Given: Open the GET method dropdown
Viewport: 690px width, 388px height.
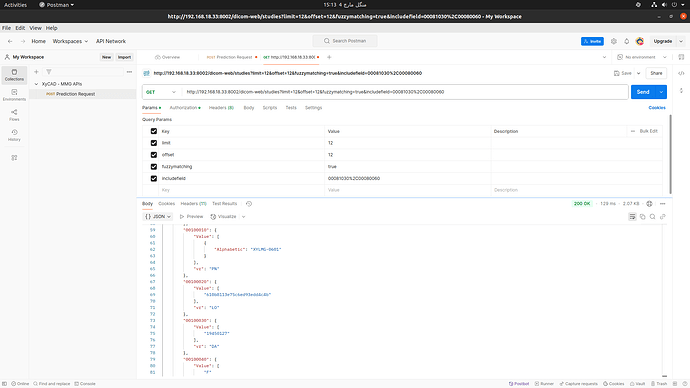Looking at the screenshot, I should click(161, 92).
